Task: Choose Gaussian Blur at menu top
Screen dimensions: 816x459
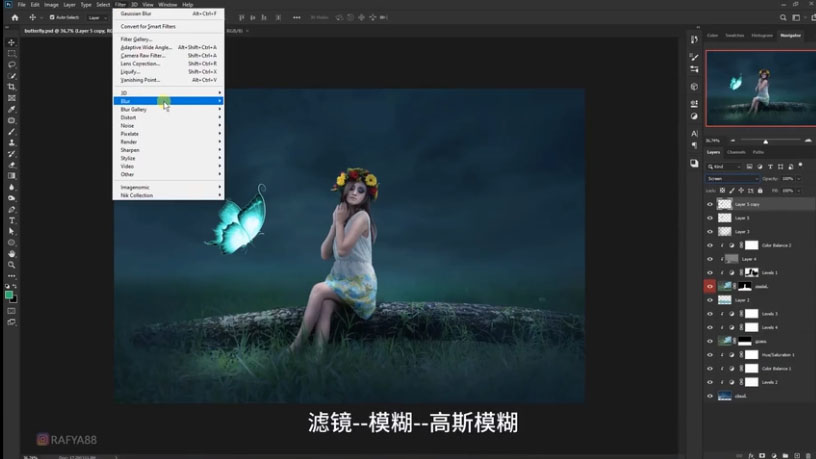Action: tap(169, 14)
